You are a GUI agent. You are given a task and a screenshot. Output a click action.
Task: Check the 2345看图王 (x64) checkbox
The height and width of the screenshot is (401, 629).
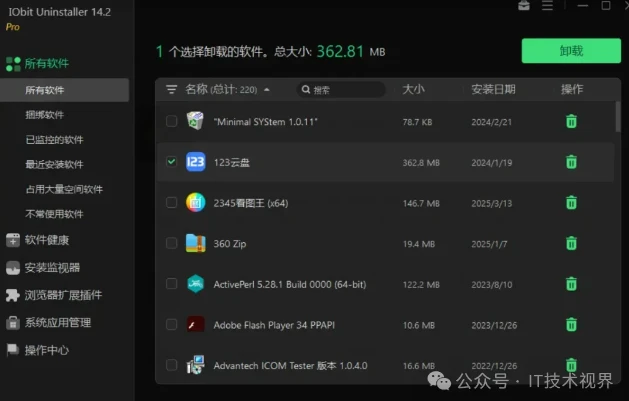(x=171, y=203)
